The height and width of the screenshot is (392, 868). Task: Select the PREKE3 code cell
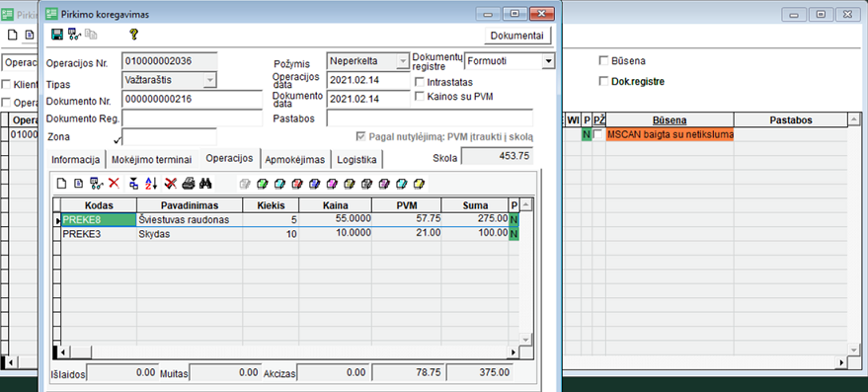[x=99, y=234]
